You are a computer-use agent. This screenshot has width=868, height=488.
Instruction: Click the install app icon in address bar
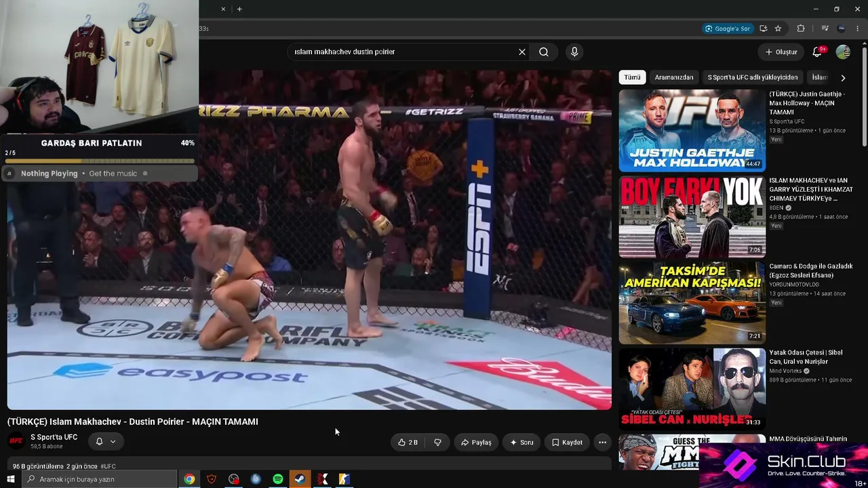(x=763, y=28)
